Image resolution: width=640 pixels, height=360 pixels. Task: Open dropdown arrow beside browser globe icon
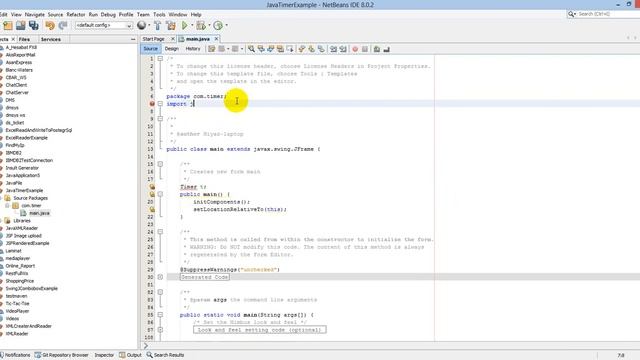(149, 26)
